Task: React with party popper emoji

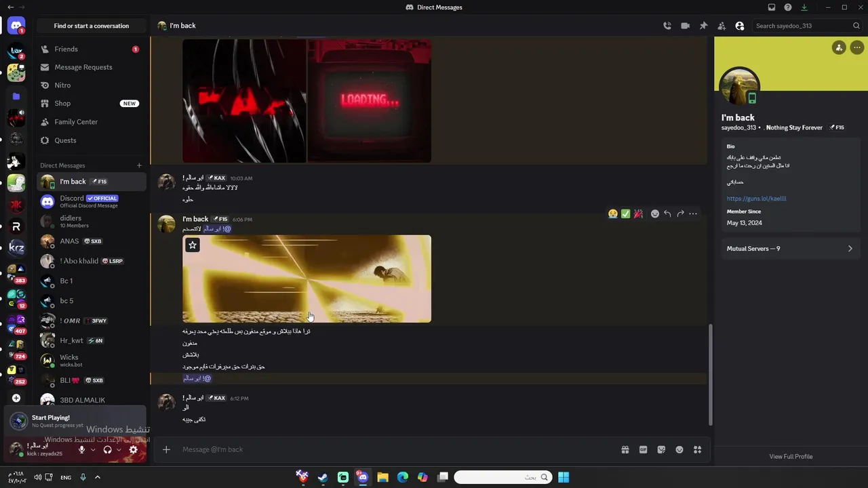Action: [638, 213]
